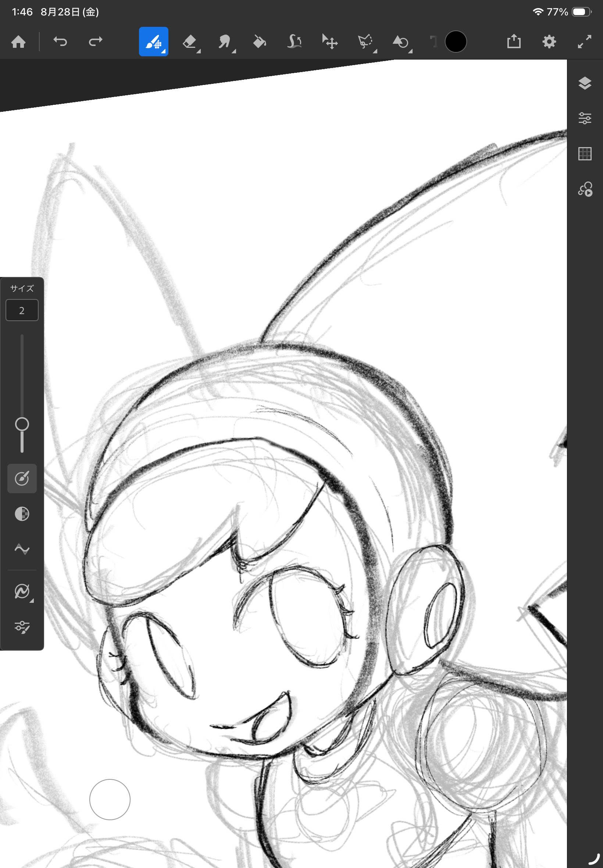Open the Brush Settings panel
Viewport: 603px width, 868px height.
(x=22, y=627)
